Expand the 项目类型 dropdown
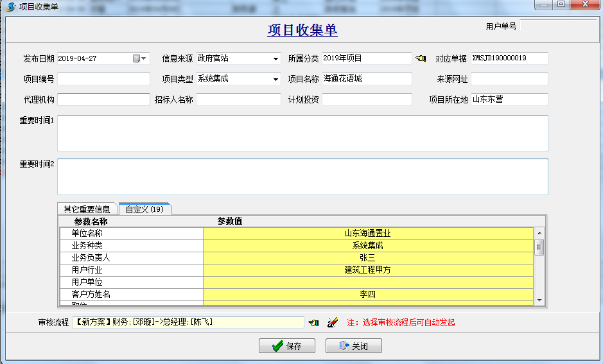 (x=275, y=80)
